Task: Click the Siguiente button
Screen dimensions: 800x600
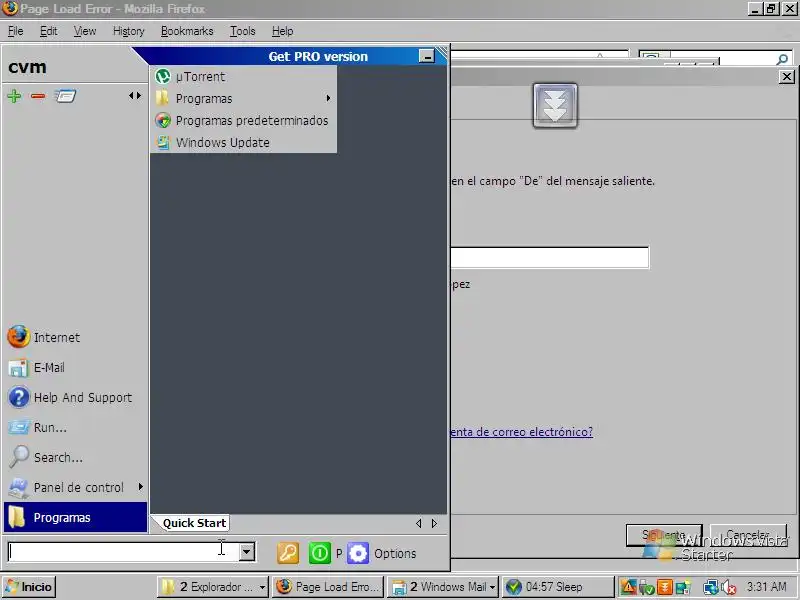Action: [664, 535]
